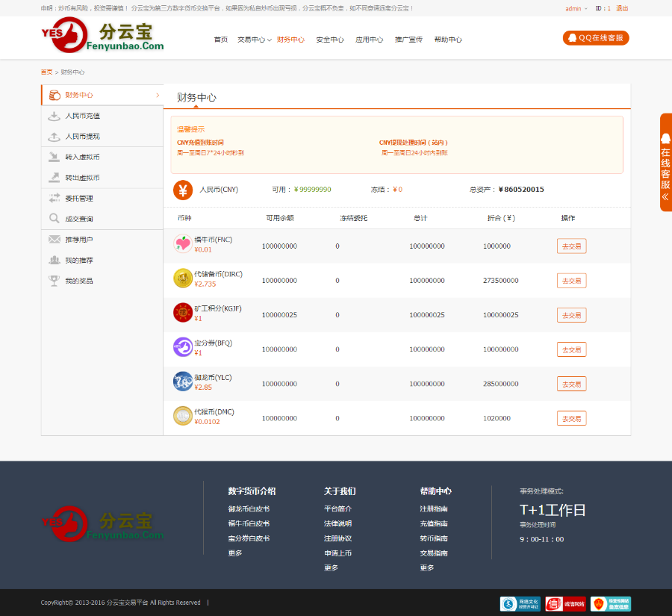Click the 矿工积分(KGJF) red coin icon

pyautogui.click(x=183, y=313)
